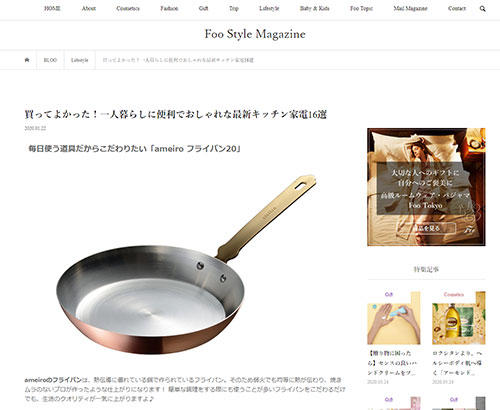Click the ameiro frying pan product image
This screenshot has height=410, width=500.
pyautogui.click(x=186, y=264)
